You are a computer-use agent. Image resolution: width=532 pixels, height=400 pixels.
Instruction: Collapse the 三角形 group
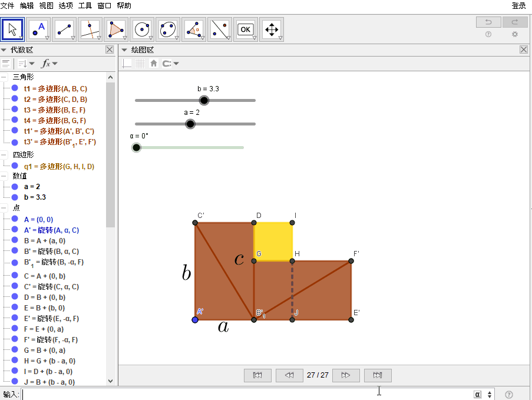tap(4, 77)
